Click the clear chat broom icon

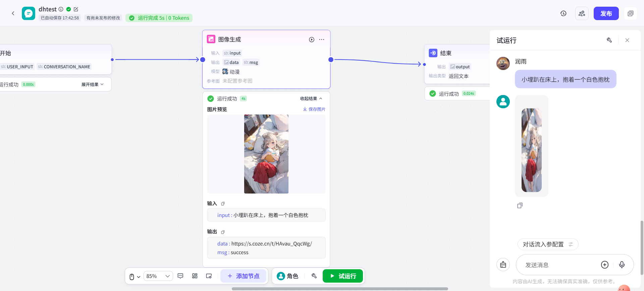coord(503,265)
